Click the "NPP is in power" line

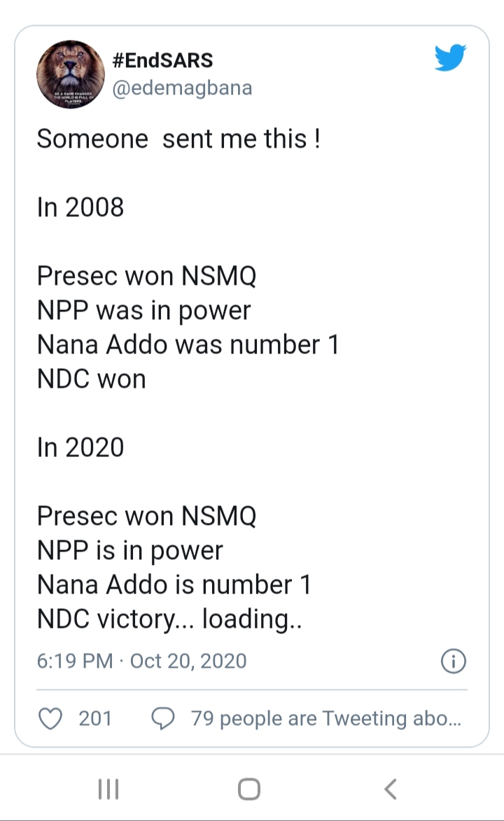129,551
